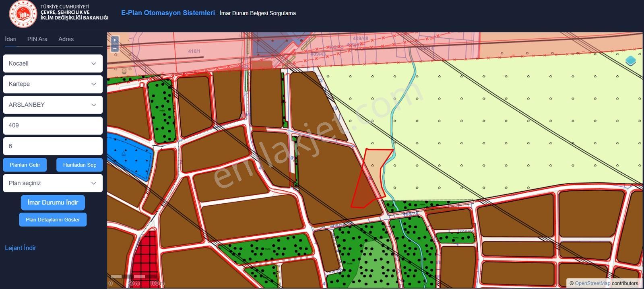
Task: Click the Planları Getir button
Action: pyautogui.click(x=25, y=165)
